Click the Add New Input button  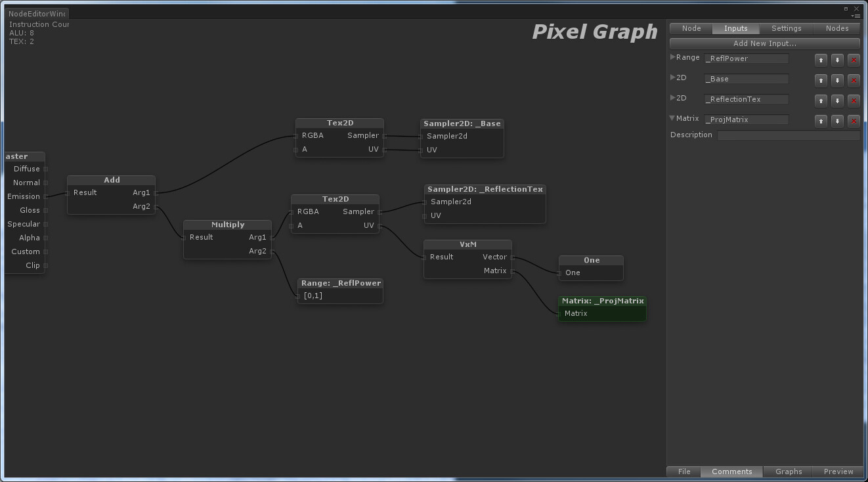pyautogui.click(x=764, y=43)
